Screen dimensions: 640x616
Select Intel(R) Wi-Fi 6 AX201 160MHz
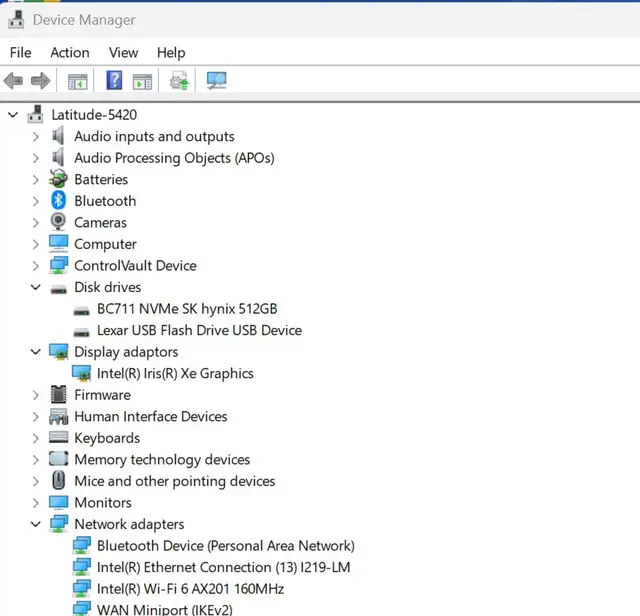pyautogui.click(x=190, y=589)
